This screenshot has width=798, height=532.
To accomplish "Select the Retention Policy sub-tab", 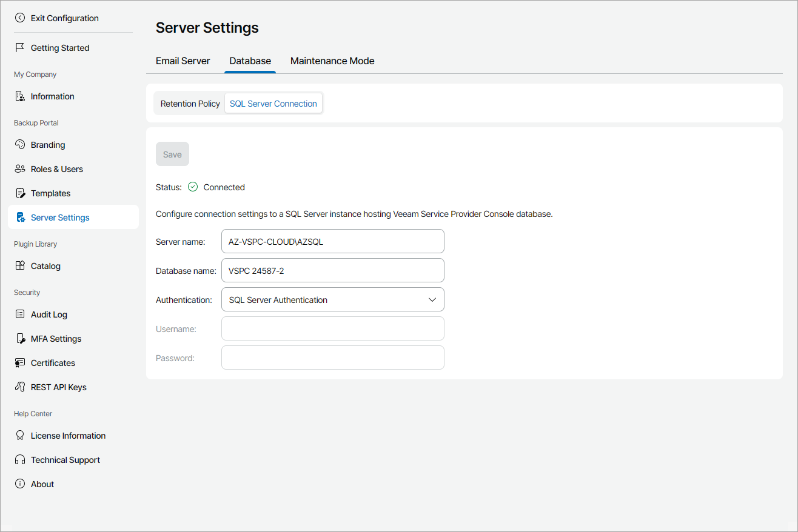I will coord(190,104).
